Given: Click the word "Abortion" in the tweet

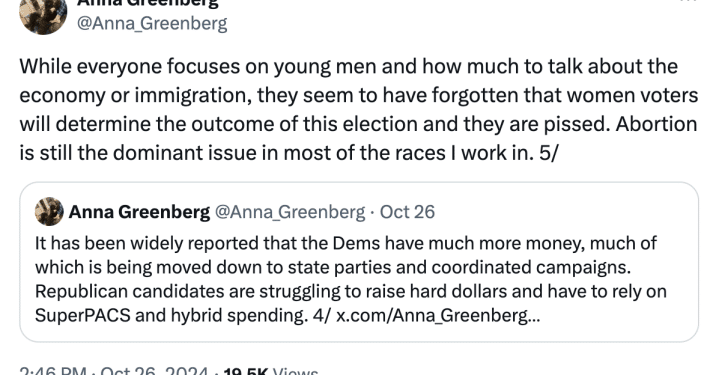Looking at the screenshot, I should tap(657, 124).
